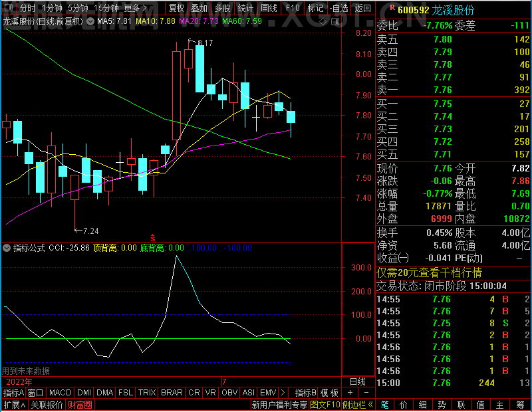Click the 买一 7.75 bid row
532x412 pixels.
pyautogui.click(x=454, y=104)
